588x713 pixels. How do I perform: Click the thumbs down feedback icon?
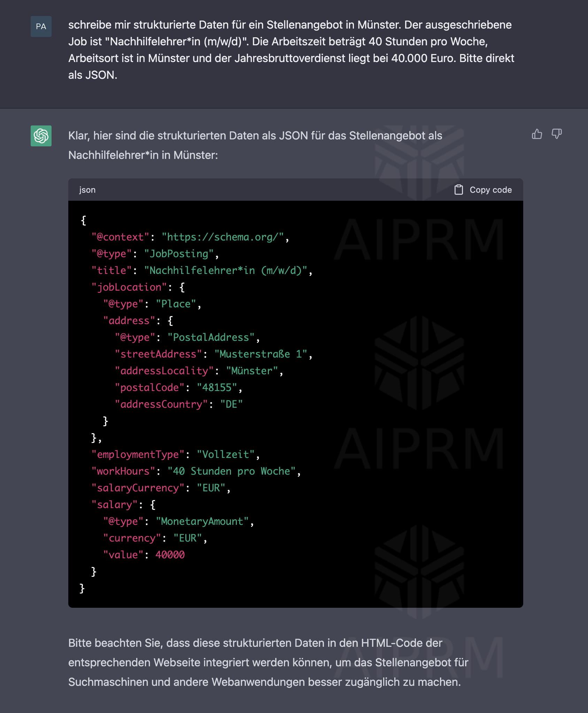557,134
